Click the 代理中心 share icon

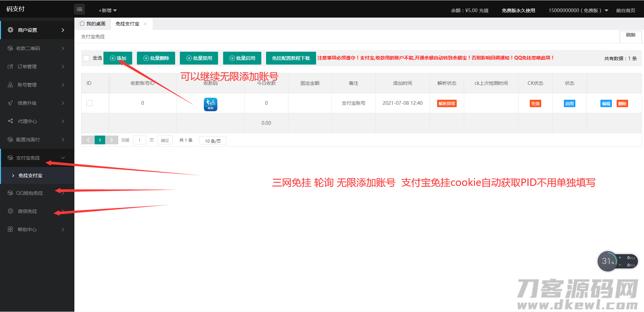[x=10, y=121]
